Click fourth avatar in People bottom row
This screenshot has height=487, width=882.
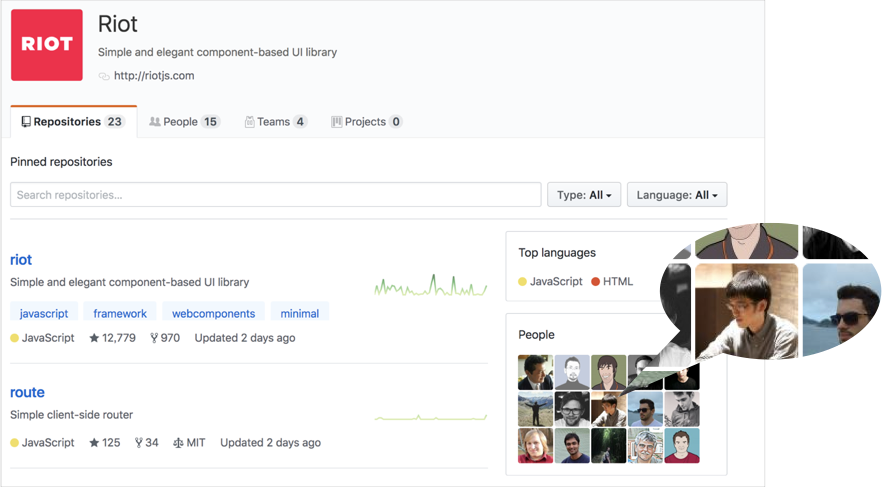[645, 445]
